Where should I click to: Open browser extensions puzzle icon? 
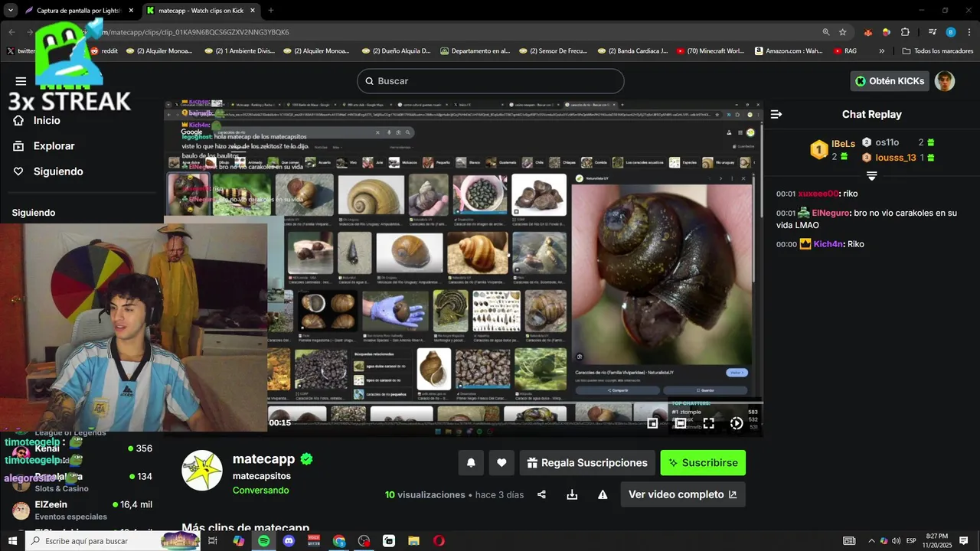(905, 32)
